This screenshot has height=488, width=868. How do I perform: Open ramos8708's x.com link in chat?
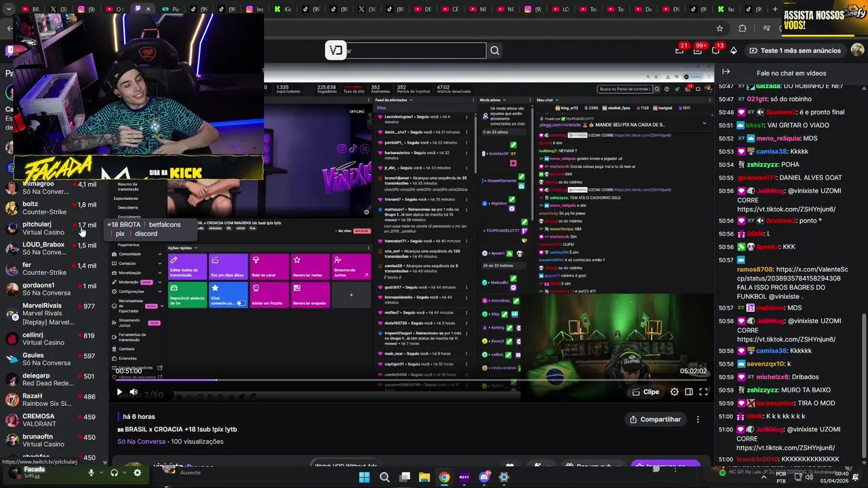pyautogui.click(x=792, y=274)
